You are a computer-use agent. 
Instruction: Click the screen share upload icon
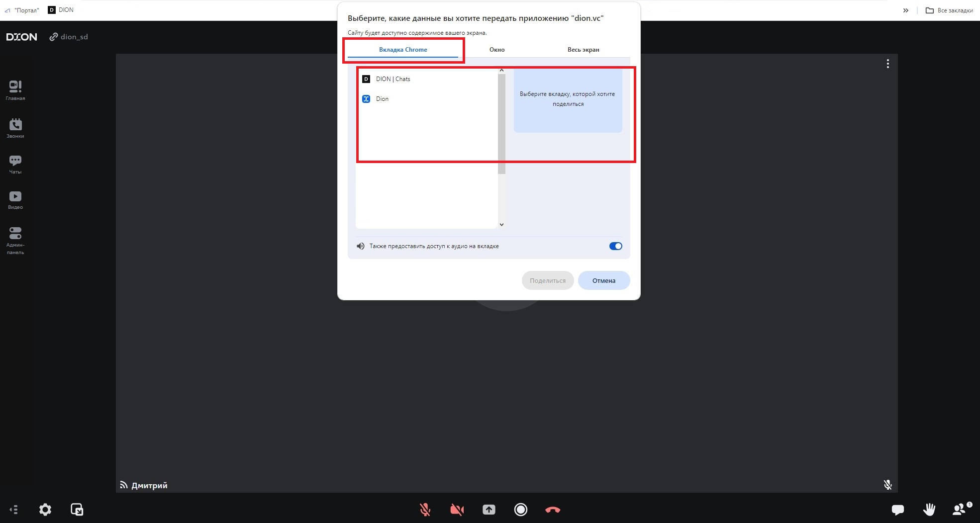489,510
